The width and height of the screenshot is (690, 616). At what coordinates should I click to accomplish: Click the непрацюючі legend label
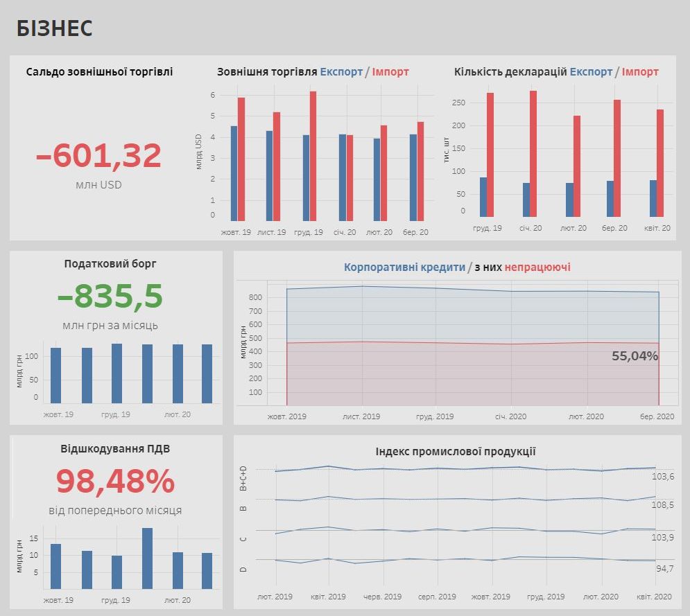point(537,267)
